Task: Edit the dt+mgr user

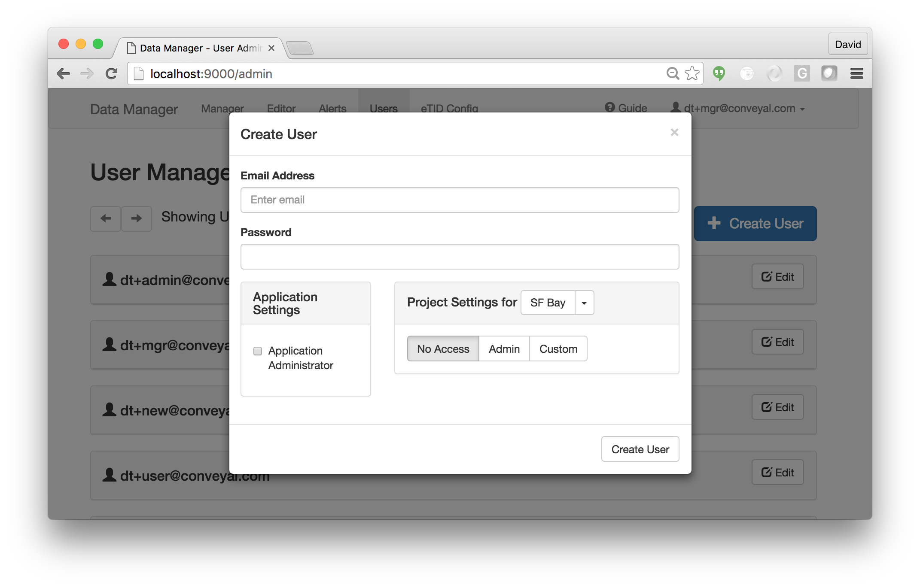Action: coord(777,342)
